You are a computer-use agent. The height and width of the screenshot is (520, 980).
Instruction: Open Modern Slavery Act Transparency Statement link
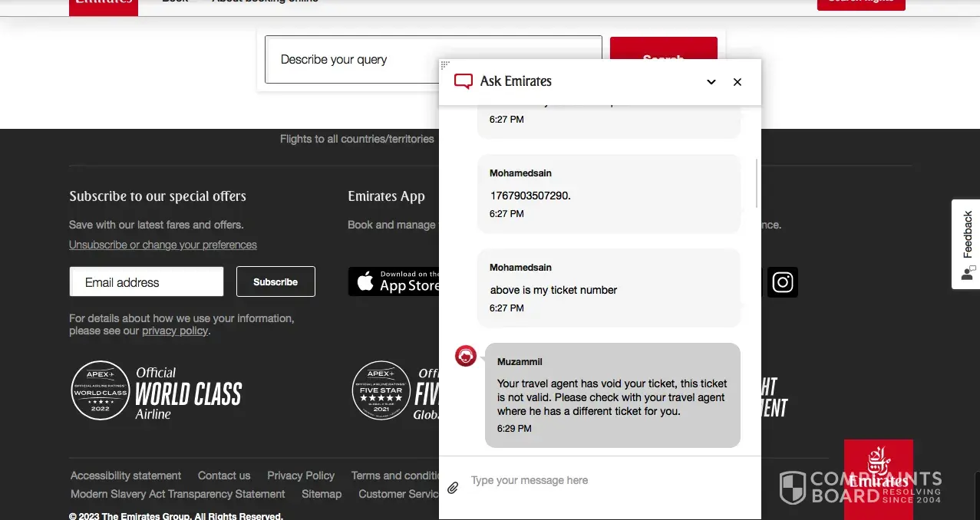pyautogui.click(x=177, y=494)
